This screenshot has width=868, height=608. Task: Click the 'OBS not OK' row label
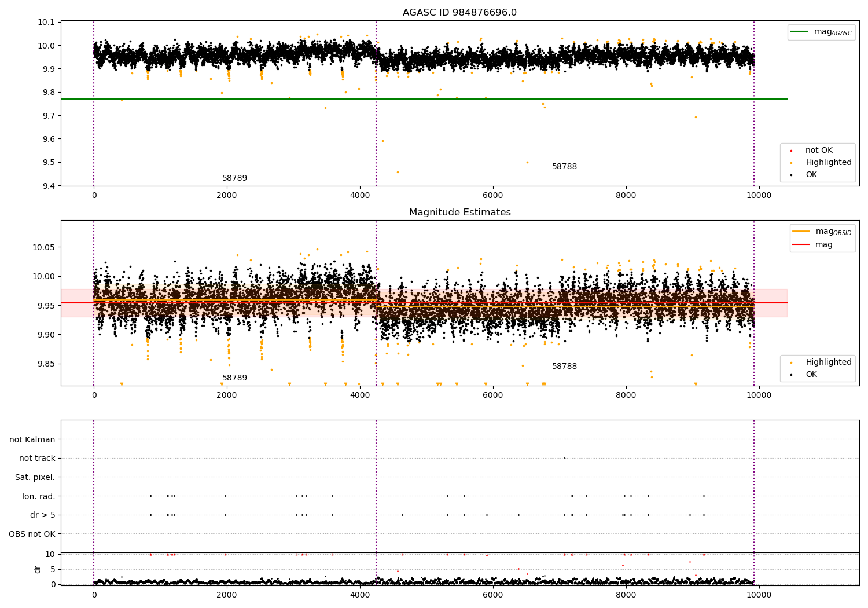click(x=32, y=534)
